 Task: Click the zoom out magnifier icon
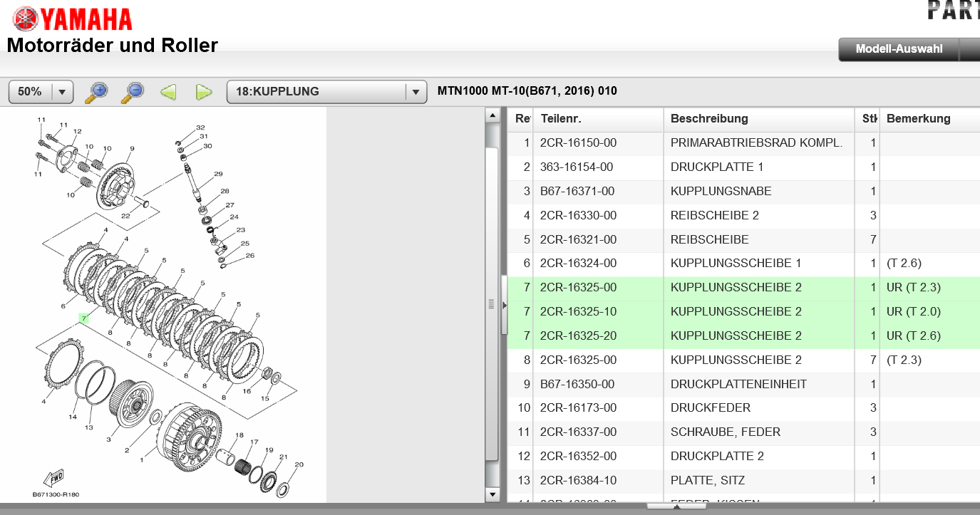(x=133, y=91)
